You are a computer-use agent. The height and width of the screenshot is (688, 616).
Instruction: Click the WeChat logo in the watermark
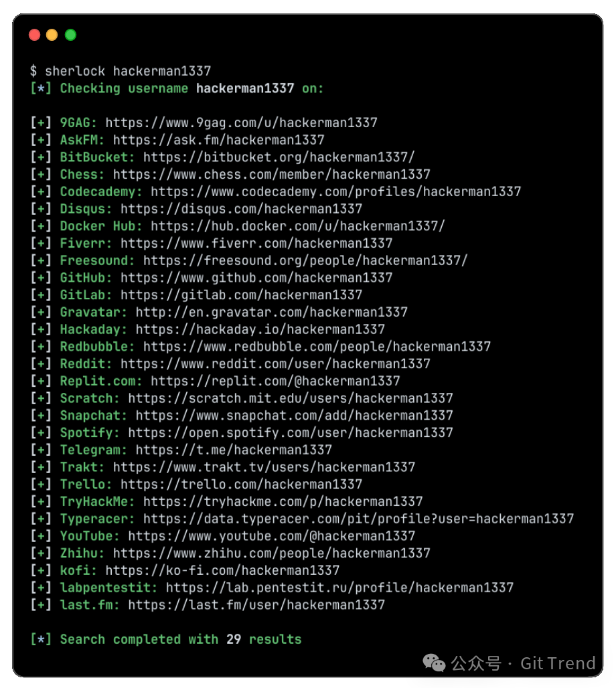[433, 663]
